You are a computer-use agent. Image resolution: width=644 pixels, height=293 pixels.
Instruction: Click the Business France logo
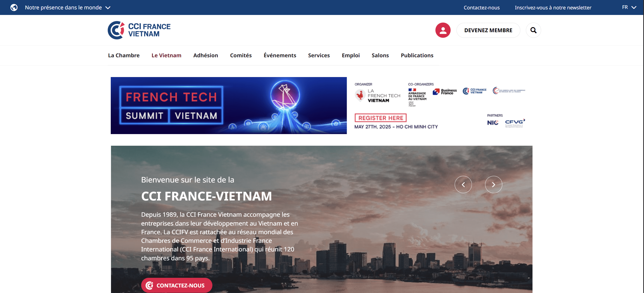coord(445,91)
